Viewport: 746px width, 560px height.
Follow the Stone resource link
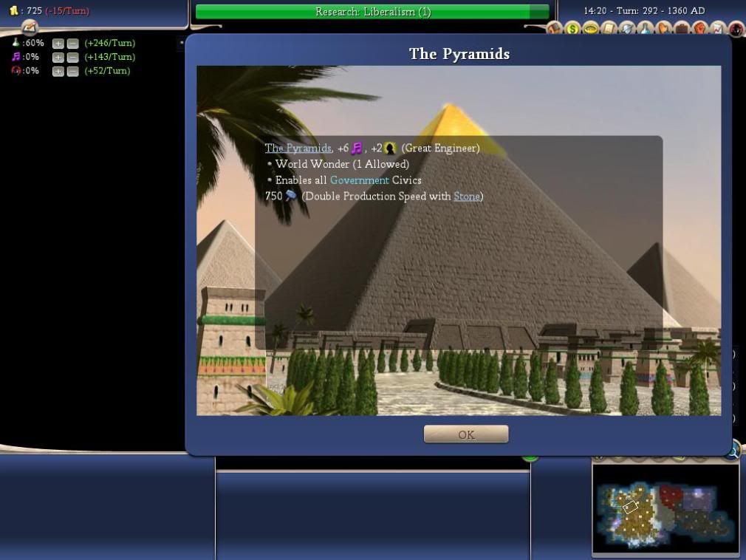coord(467,196)
